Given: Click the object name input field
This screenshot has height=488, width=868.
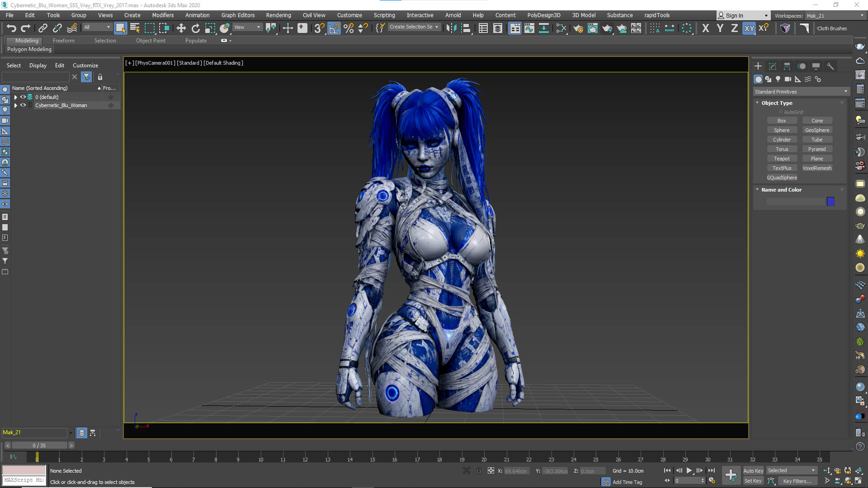Looking at the screenshot, I should click(x=795, y=202).
